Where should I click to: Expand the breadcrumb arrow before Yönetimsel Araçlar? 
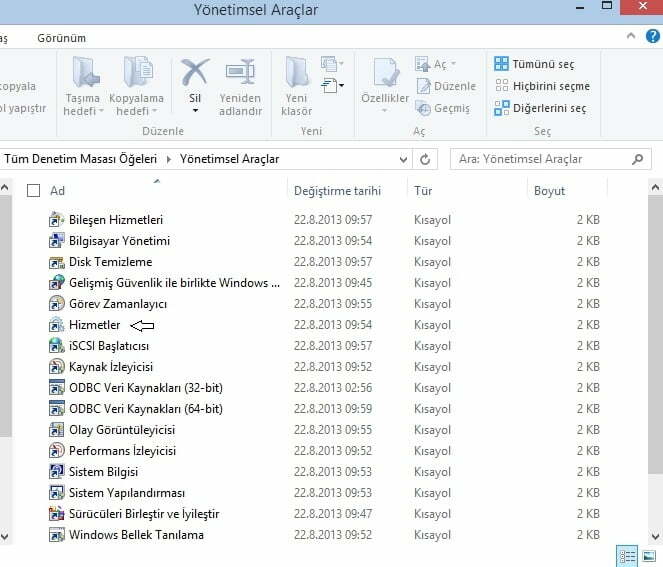(169, 159)
